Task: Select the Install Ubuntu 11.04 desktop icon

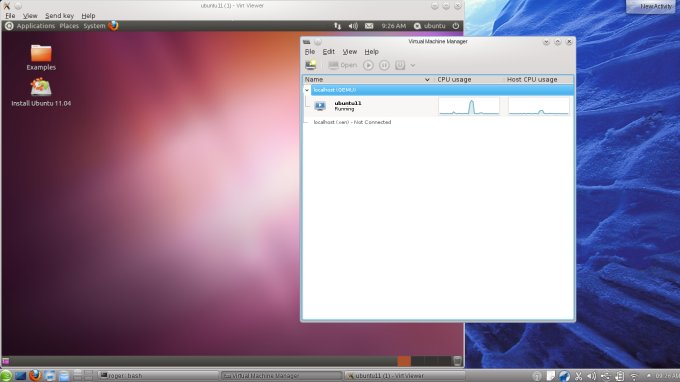Action: click(41, 92)
